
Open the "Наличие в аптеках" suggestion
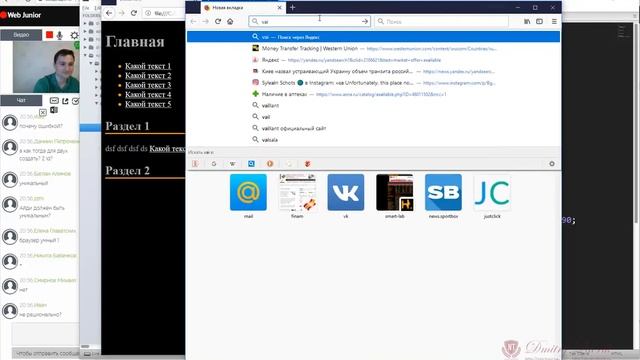click(373, 94)
